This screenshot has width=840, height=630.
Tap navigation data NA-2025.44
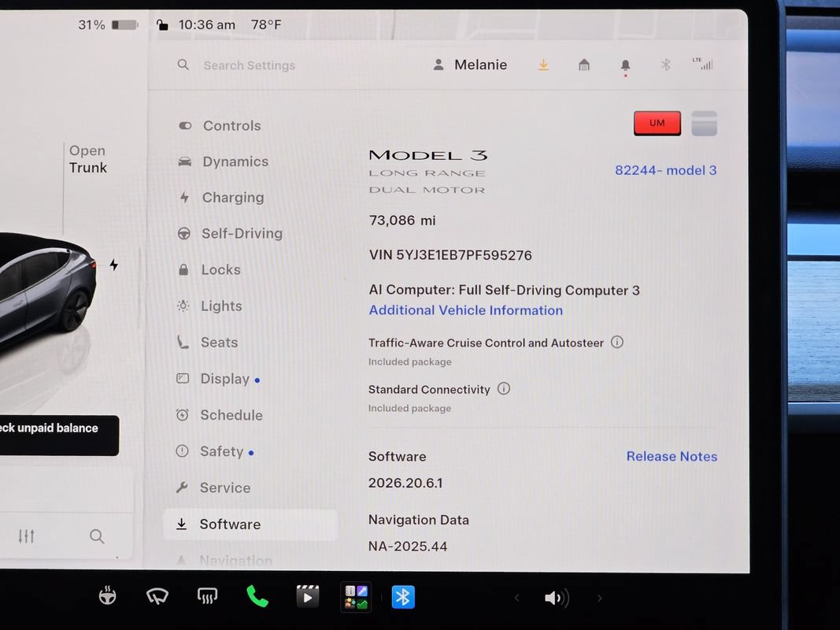408,547
